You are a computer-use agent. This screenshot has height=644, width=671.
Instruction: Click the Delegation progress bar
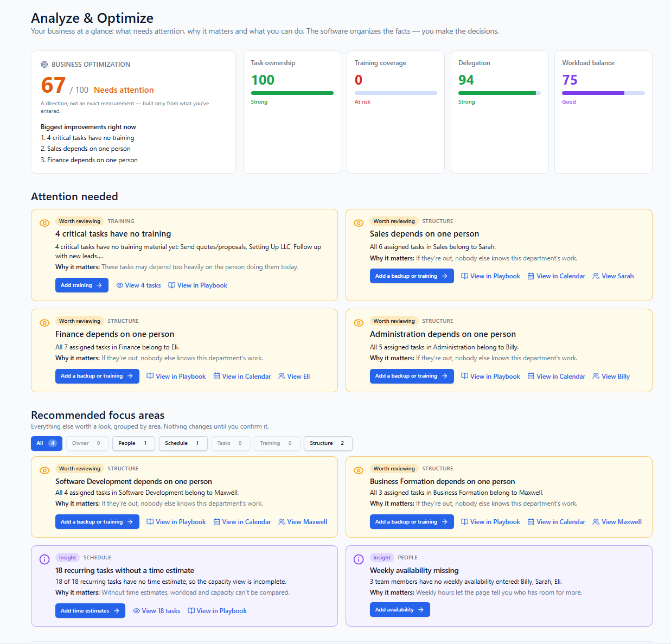tap(500, 93)
